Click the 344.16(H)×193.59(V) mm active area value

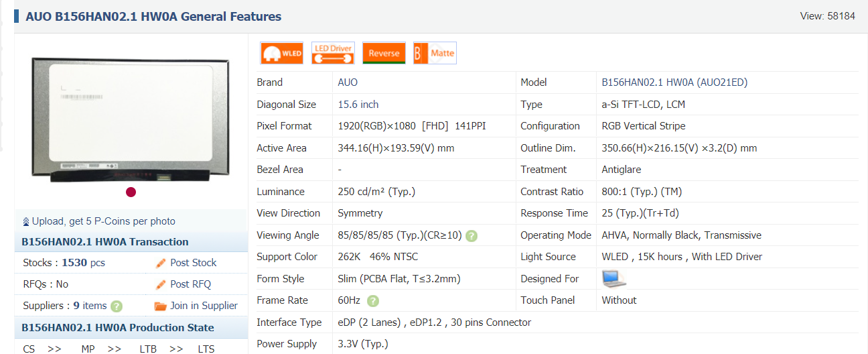point(396,148)
